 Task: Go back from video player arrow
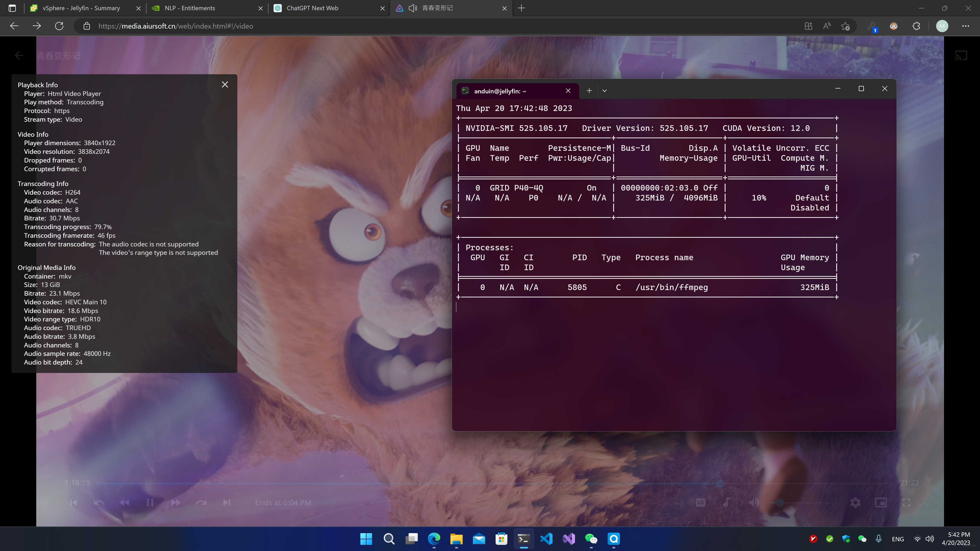19,56
